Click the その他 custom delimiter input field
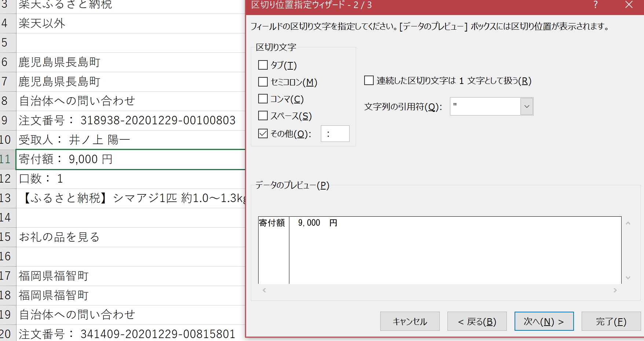Image resolution: width=644 pixels, height=341 pixels. [335, 134]
